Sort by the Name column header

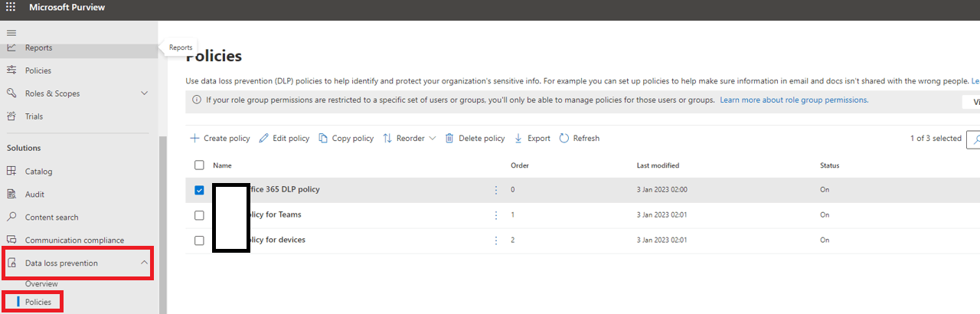tap(222, 165)
